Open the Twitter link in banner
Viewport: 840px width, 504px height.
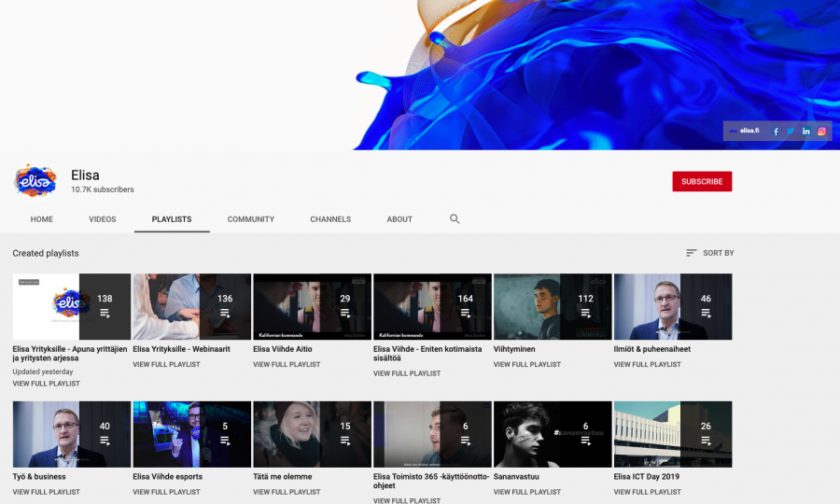point(791,132)
